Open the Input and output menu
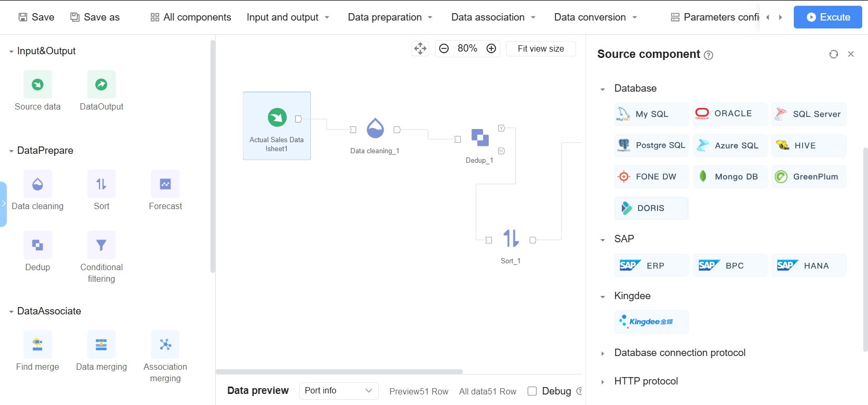 288,17
